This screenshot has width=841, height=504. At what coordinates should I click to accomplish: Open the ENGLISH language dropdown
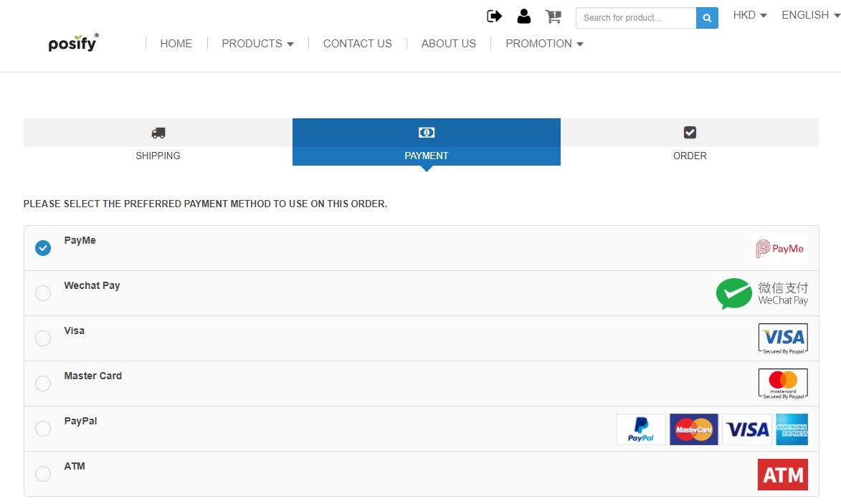(810, 15)
